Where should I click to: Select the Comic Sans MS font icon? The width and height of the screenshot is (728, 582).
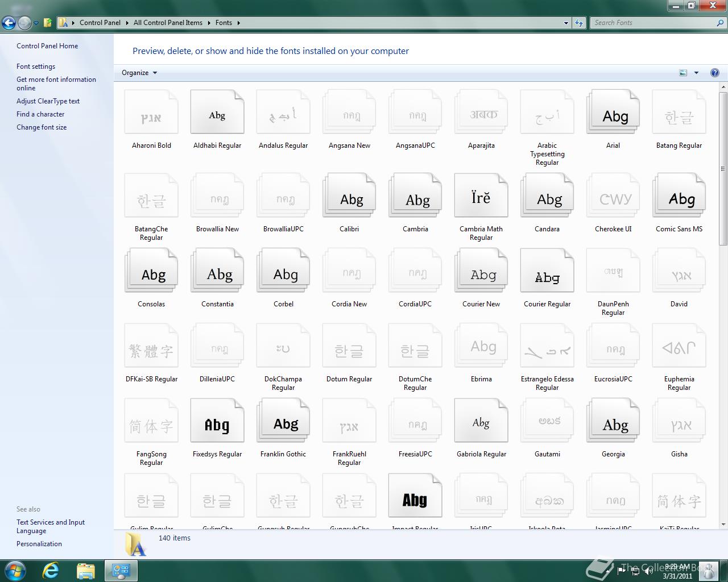tap(679, 196)
